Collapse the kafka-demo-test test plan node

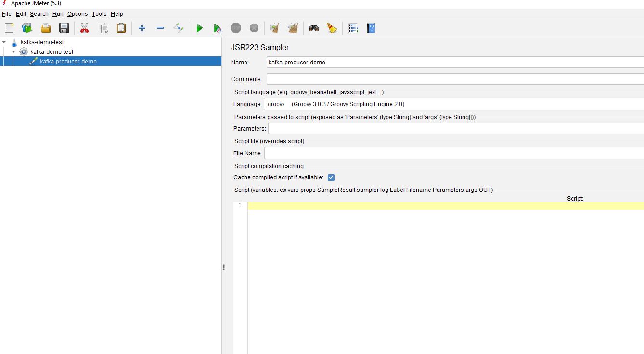pos(5,42)
